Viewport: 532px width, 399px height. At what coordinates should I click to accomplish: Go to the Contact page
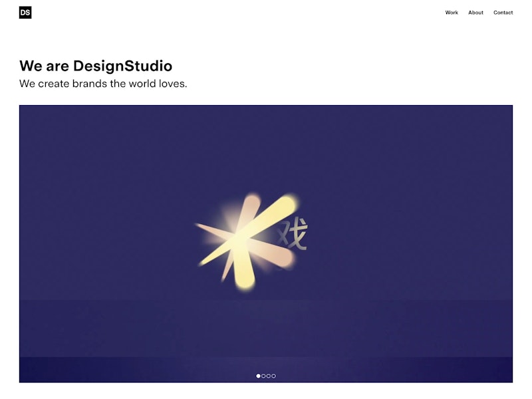click(x=503, y=13)
